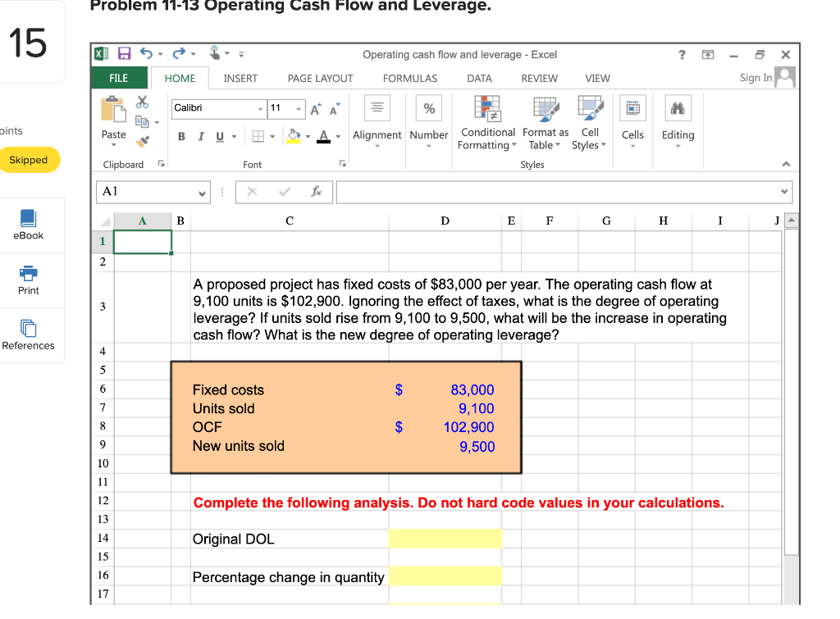Open the Print sidebar option
This screenshot has width=840, height=619.
29,280
